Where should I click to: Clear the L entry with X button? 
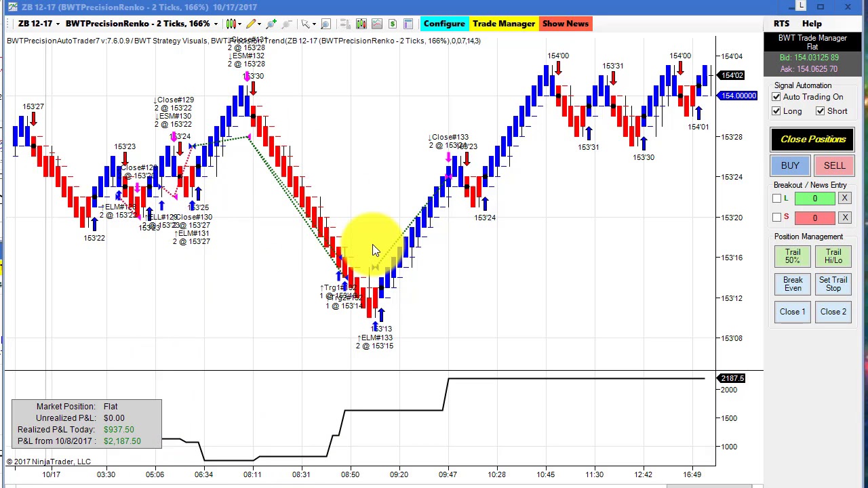(845, 198)
